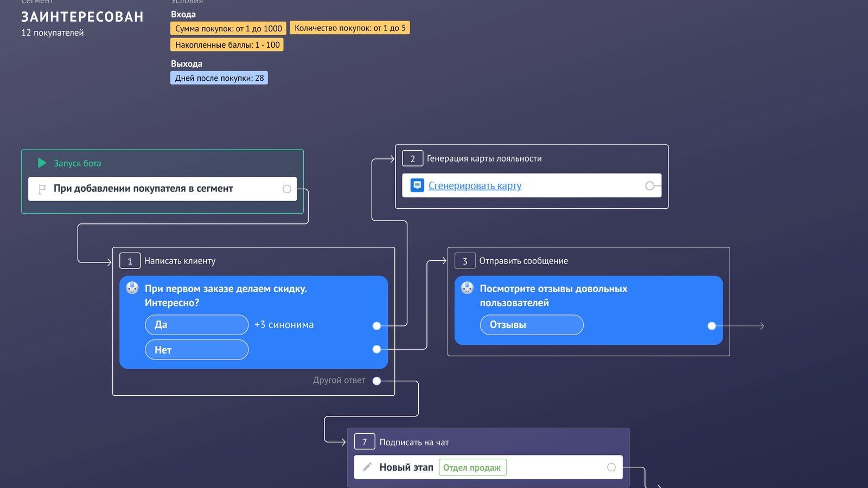Click the bot avatar in the Написать клиенту message
This screenshot has width=868, height=488.
point(132,288)
